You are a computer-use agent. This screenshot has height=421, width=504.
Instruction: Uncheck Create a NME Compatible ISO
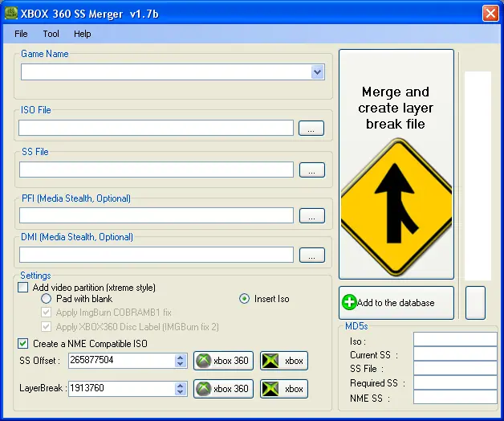22,343
